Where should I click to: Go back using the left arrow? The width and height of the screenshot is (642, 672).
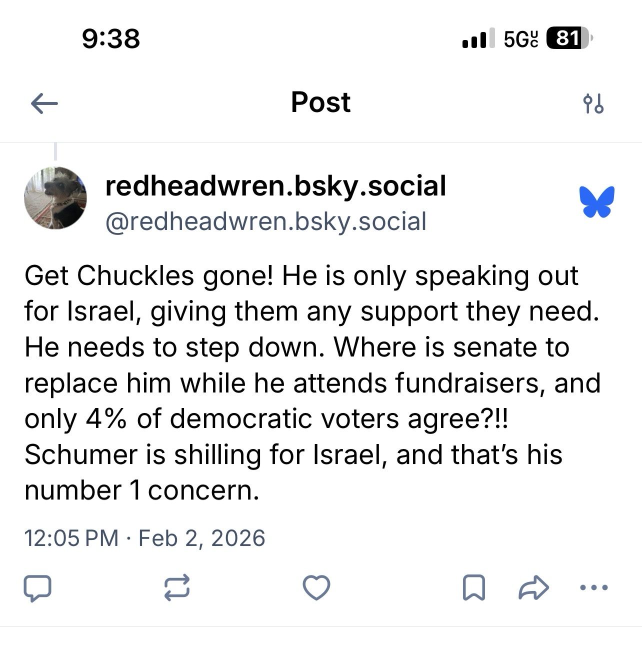44,104
